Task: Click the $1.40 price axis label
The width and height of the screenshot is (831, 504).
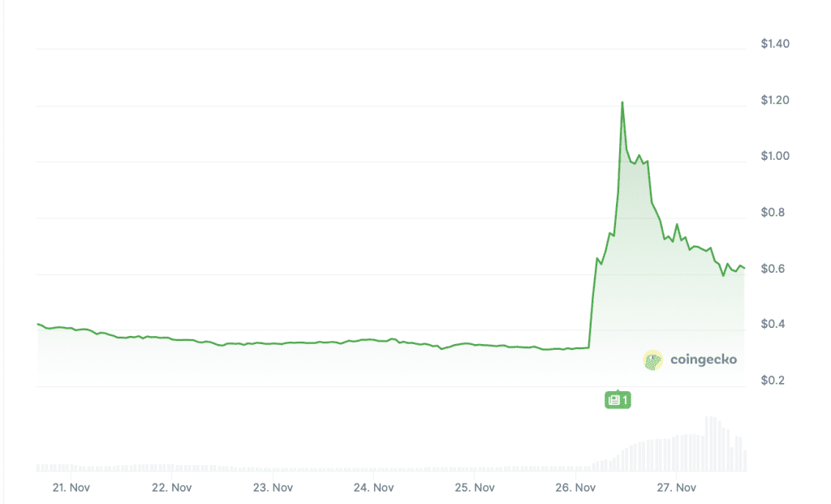Action: pos(775,44)
